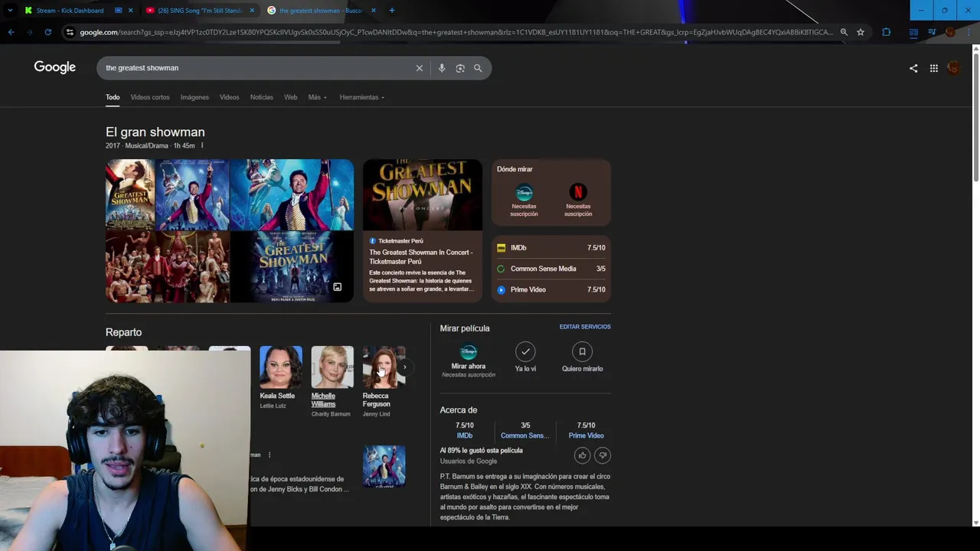This screenshot has width=980, height=551.
Task: Click IMDb link under Acerca de
Action: click(465, 435)
